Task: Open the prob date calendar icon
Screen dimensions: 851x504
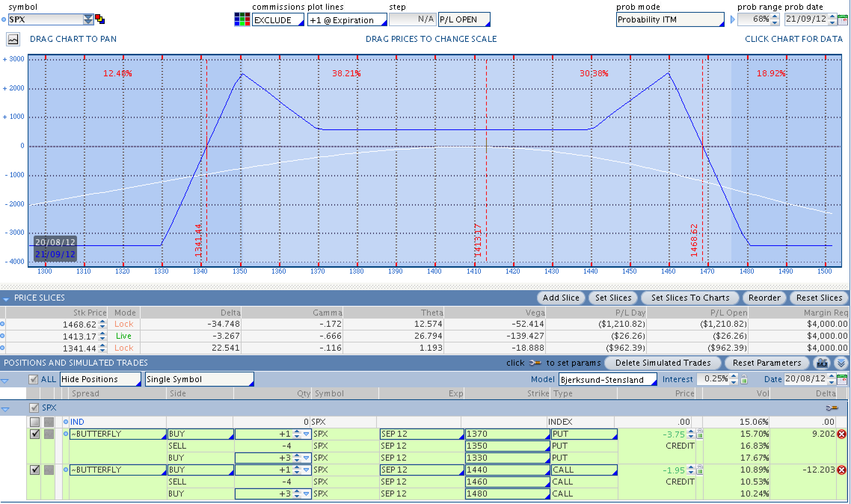Action: point(843,20)
